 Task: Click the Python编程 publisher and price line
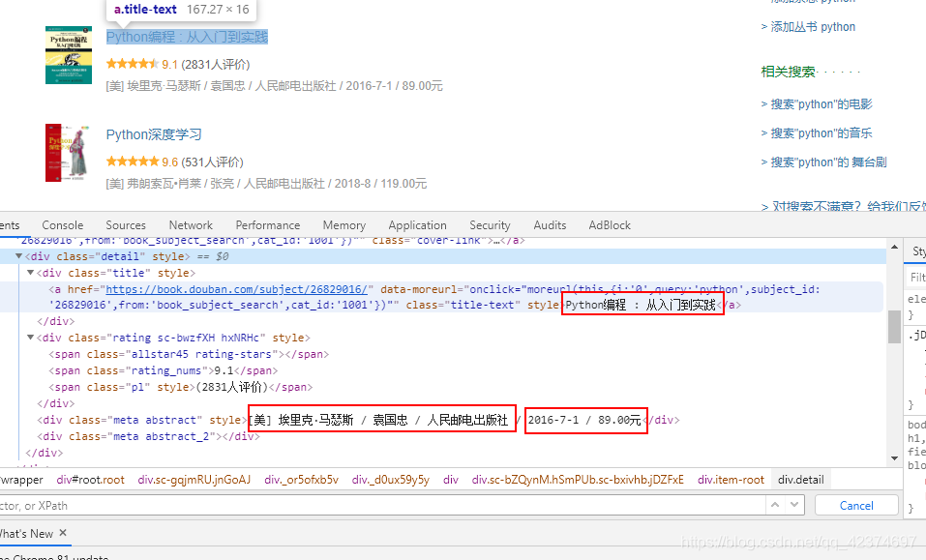(274, 86)
